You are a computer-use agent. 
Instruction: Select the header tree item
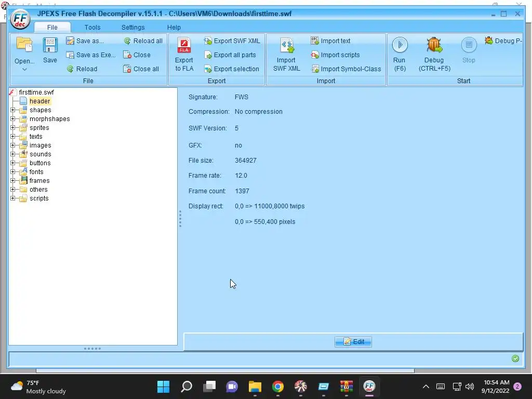click(39, 101)
